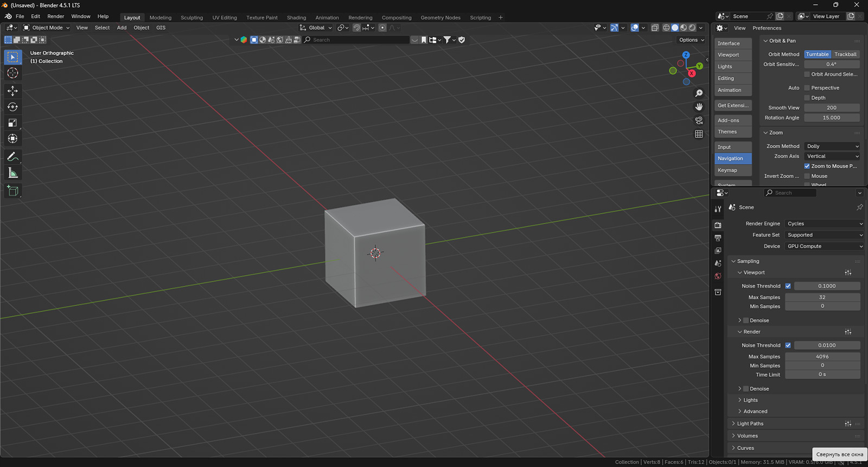Open Device GPU Compute dropdown
Image resolution: width=868 pixels, height=467 pixels.
point(824,247)
